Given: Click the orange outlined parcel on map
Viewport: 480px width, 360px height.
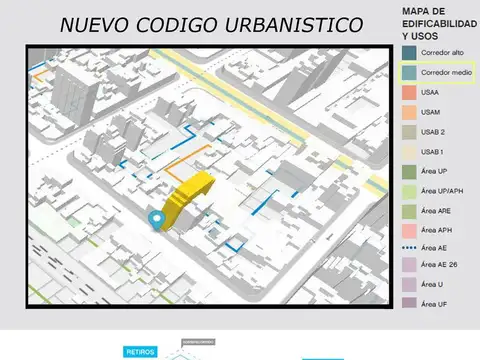Looking at the screenshot, I should pos(187,163).
